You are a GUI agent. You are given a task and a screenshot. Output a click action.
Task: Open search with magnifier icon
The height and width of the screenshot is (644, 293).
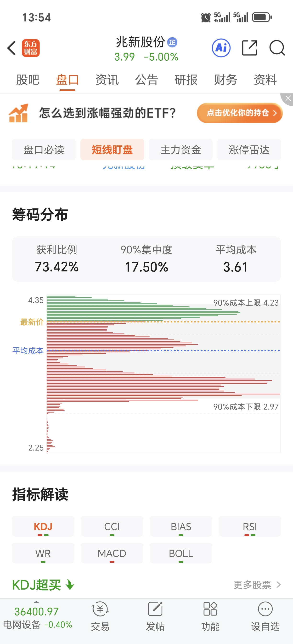point(277,48)
